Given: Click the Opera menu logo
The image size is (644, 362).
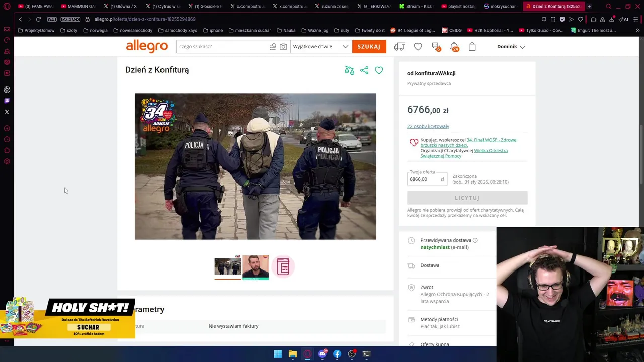Looking at the screenshot, I should (7, 6).
